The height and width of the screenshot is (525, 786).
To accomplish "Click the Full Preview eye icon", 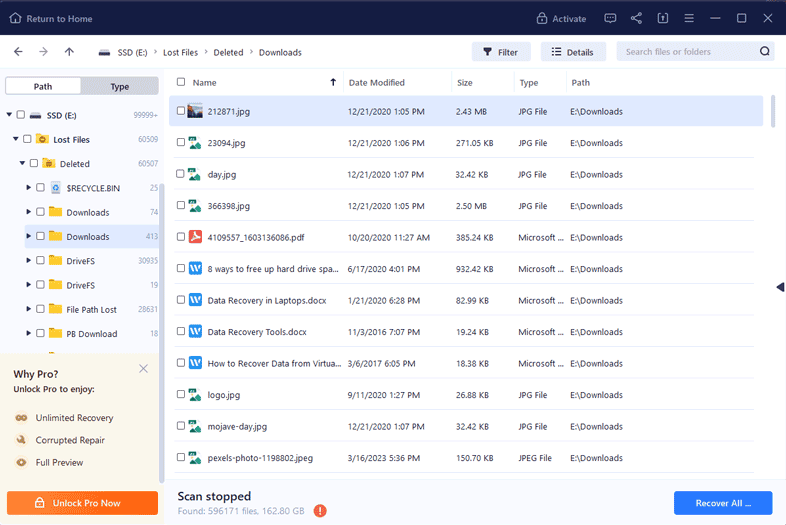I will (x=21, y=462).
